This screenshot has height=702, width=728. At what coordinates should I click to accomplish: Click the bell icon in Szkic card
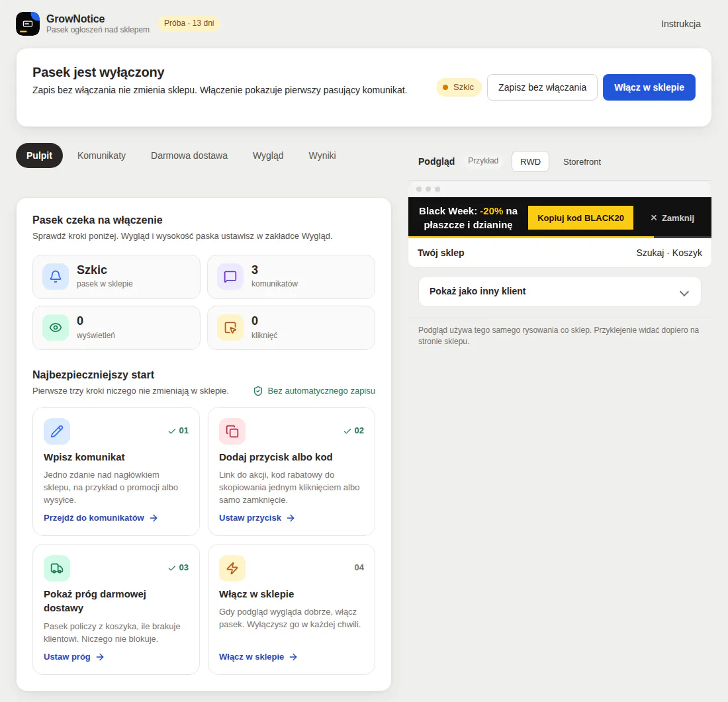(56, 277)
